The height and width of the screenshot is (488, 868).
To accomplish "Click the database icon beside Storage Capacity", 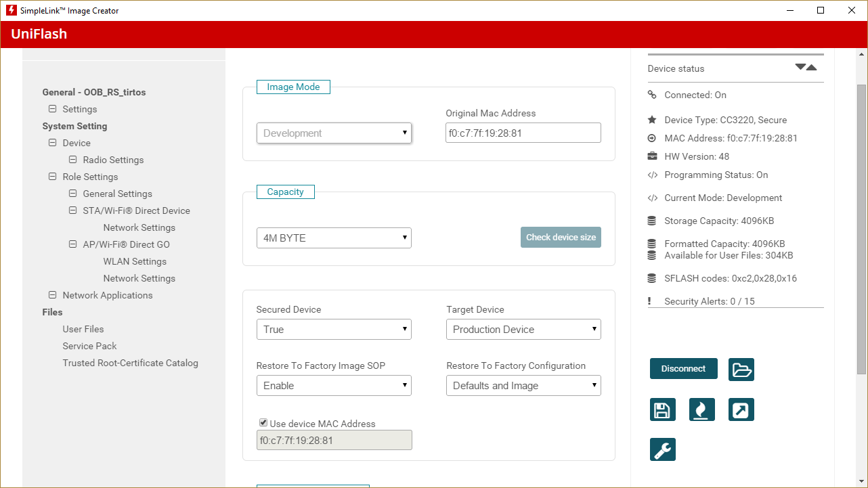I will point(652,221).
